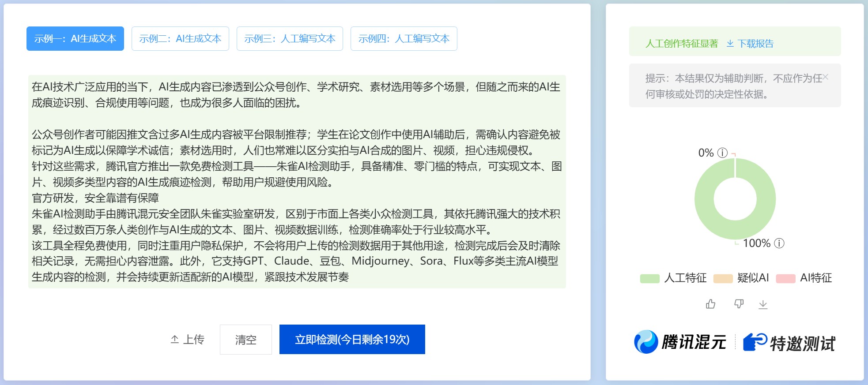This screenshot has height=385, width=868.
Task: Switch to 示例二：AI生成文本 tab
Action: click(180, 39)
